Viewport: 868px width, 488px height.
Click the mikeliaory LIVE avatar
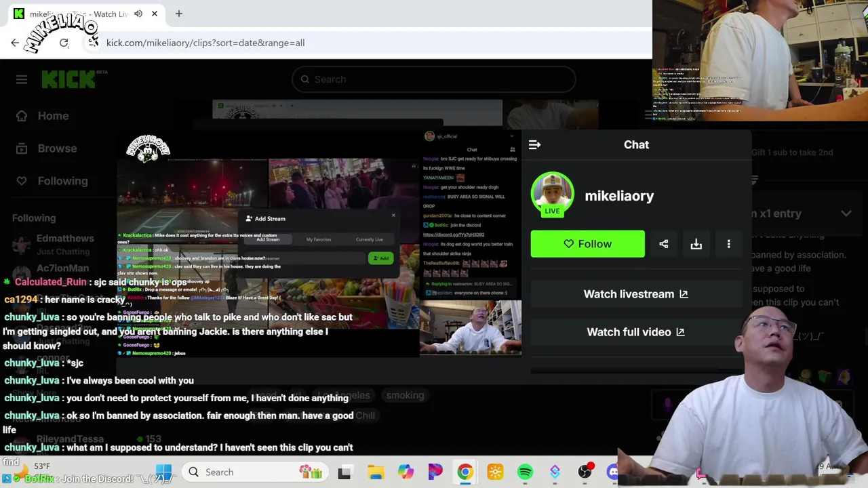click(552, 194)
